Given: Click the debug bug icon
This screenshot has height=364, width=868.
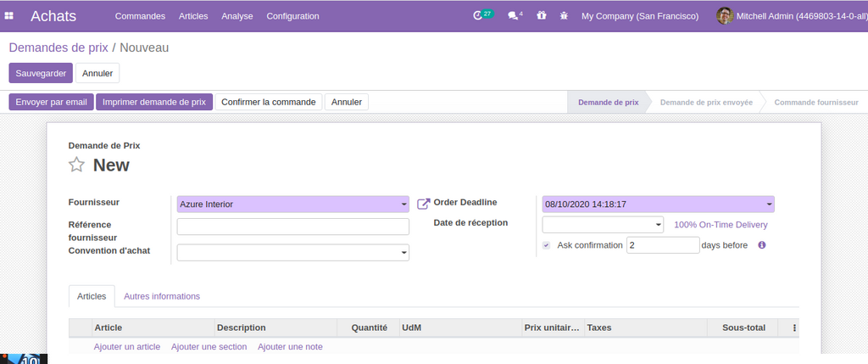Looking at the screenshot, I should (x=564, y=16).
